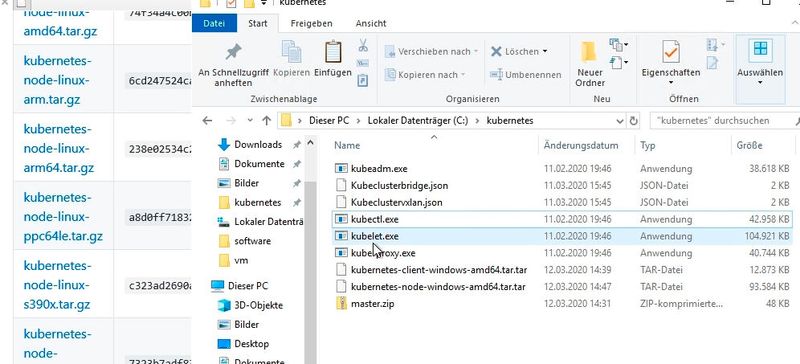Click the kubeadm.exe application icon
This screenshot has height=364, width=800.
[x=341, y=168]
